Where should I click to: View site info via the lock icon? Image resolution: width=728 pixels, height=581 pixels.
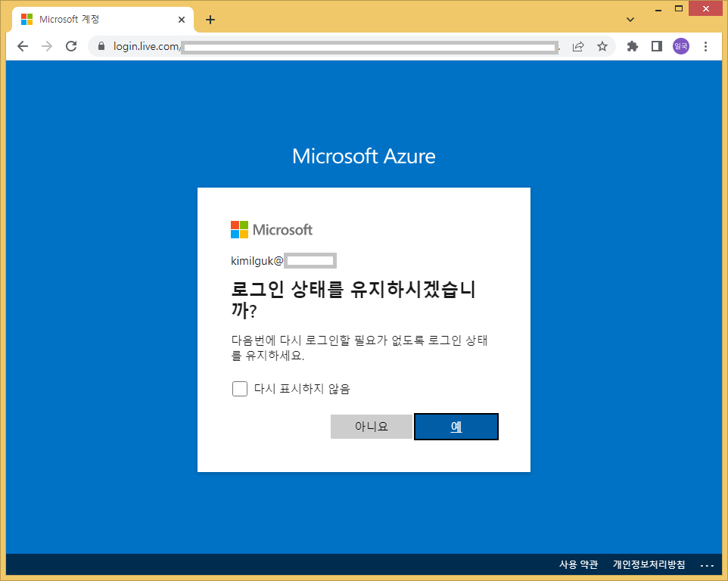click(x=101, y=46)
